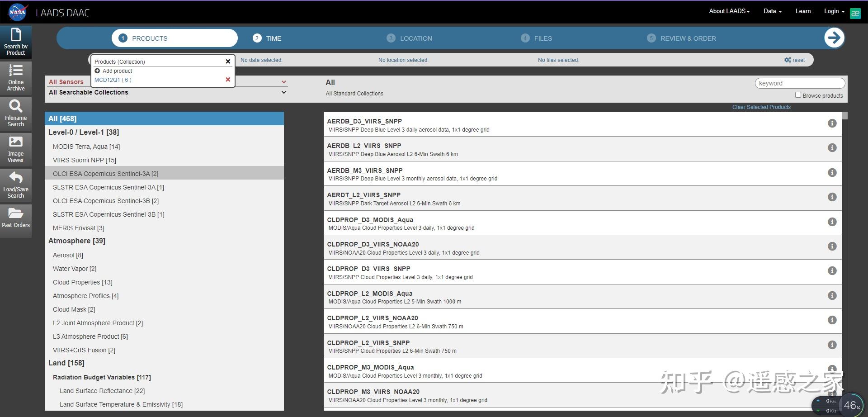Click the Add product plus icon
Screen dimensions: 868x417
(97, 71)
